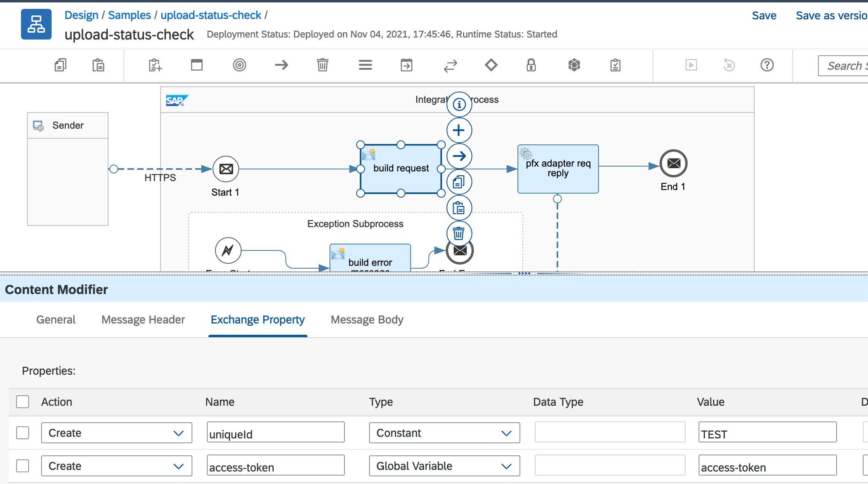Click the TEST value input field
This screenshot has height=484, width=868.
pos(767,433)
